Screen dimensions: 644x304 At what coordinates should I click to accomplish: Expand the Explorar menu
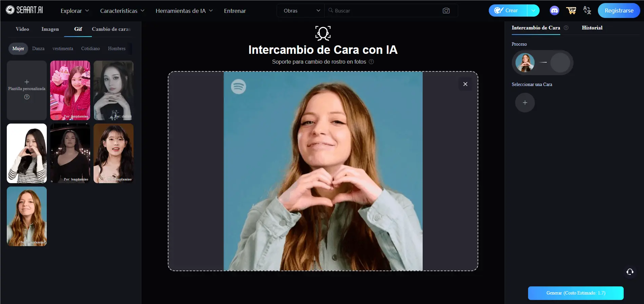[x=75, y=10]
